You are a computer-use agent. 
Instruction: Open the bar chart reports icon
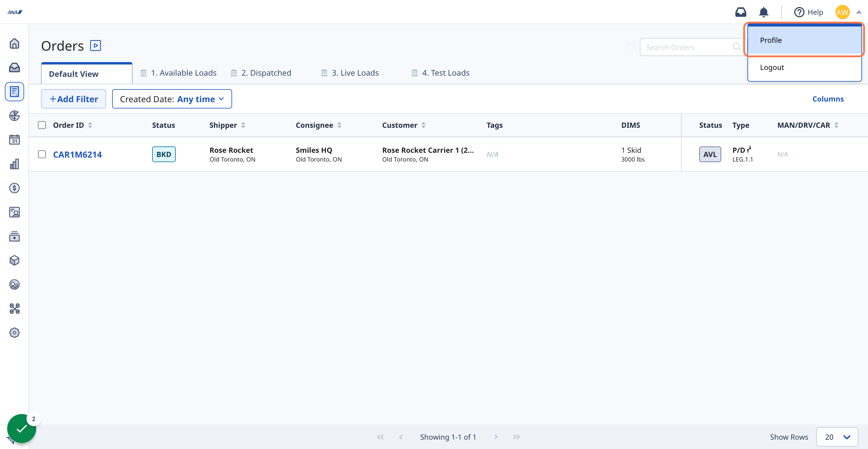(x=14, y=164)
